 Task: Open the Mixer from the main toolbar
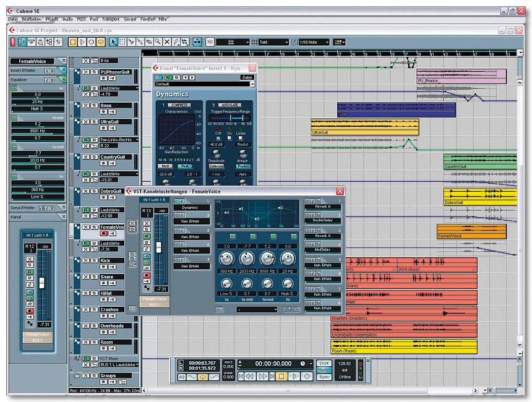pyautogui.click(x=58, y=42)
